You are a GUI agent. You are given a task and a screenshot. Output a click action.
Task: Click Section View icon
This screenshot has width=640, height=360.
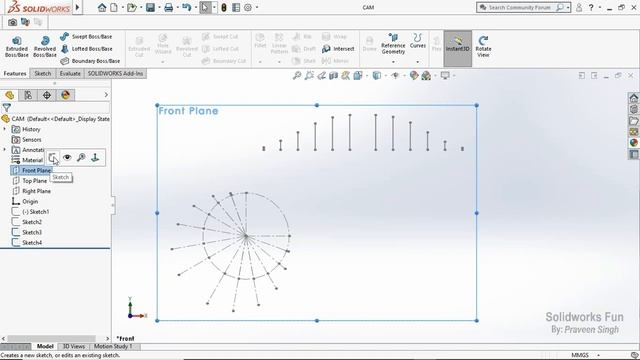coord(333,76)
